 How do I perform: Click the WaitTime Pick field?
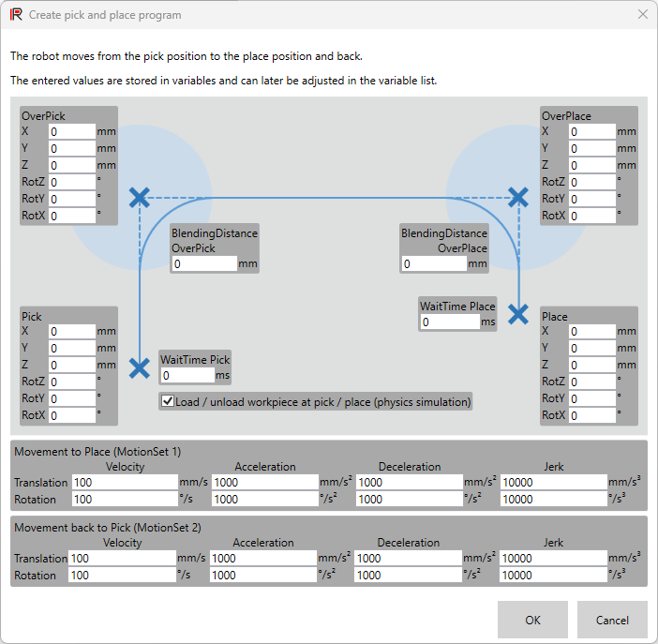(x=187, y=375)
